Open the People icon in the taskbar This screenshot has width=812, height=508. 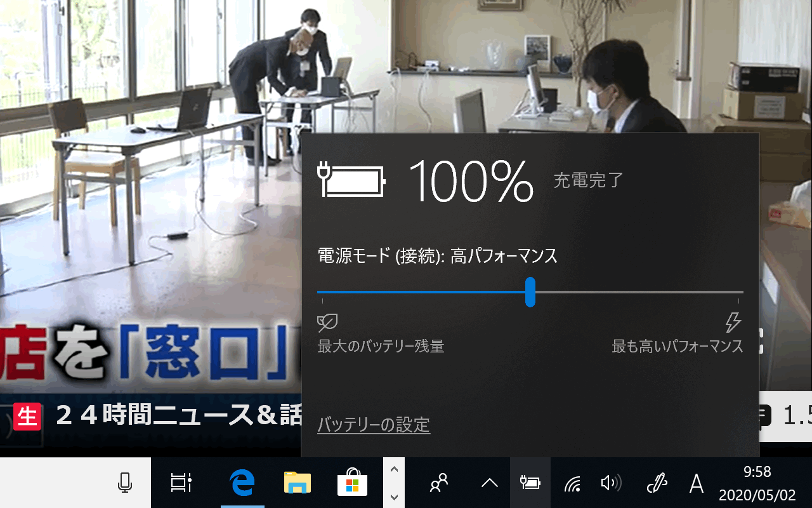[x=438, y=484]
